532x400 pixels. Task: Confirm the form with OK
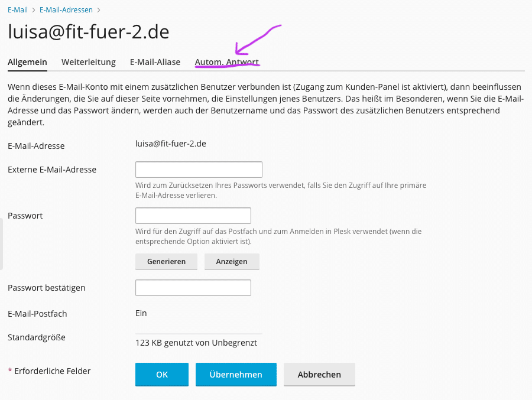click(162, 375)
